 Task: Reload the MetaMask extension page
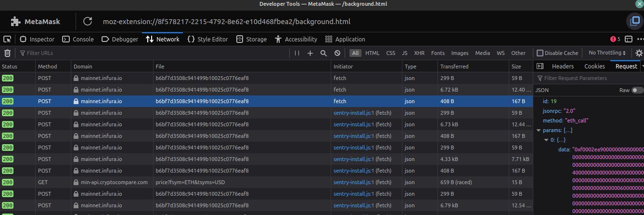(x=88, y=21)
